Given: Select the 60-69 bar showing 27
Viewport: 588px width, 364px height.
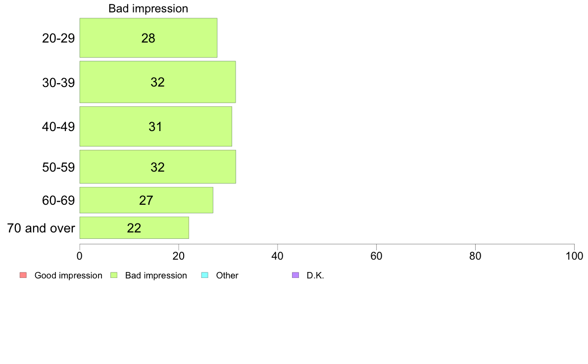Looking at the screenshot, I should click(x=147, y=200).
